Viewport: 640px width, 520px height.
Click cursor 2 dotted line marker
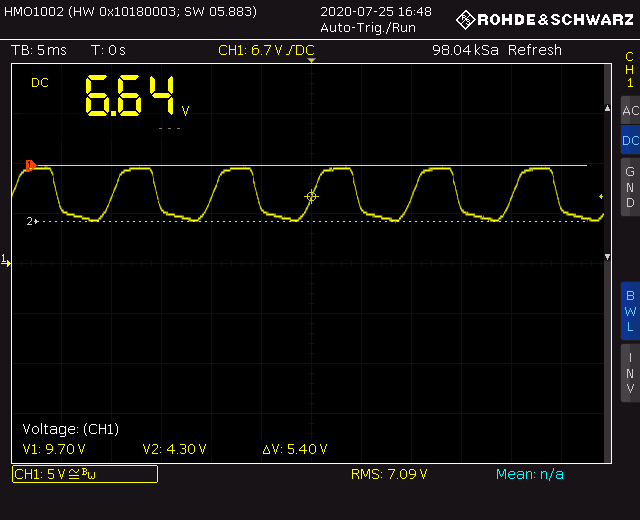pos(32,221)
